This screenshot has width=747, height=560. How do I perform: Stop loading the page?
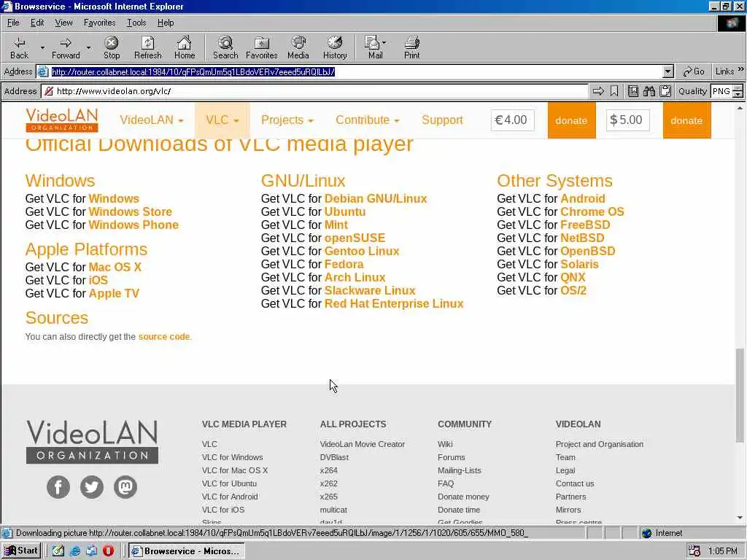[112, 47]
